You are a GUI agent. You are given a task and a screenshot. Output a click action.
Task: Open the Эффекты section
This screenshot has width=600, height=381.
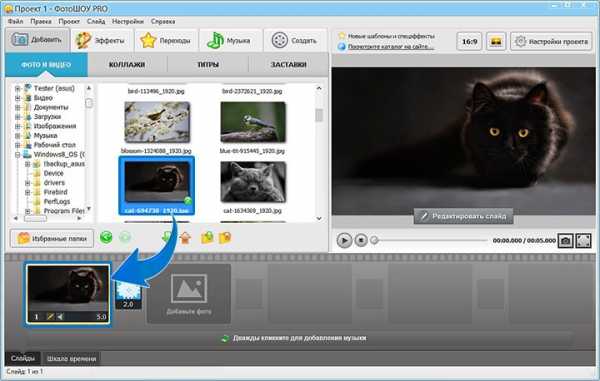point(102,40)
